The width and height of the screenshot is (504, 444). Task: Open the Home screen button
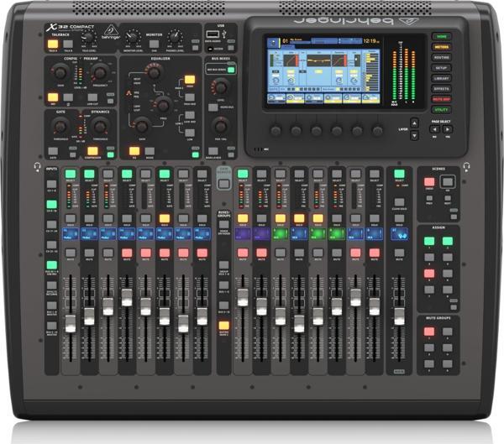tap(441, 37)
